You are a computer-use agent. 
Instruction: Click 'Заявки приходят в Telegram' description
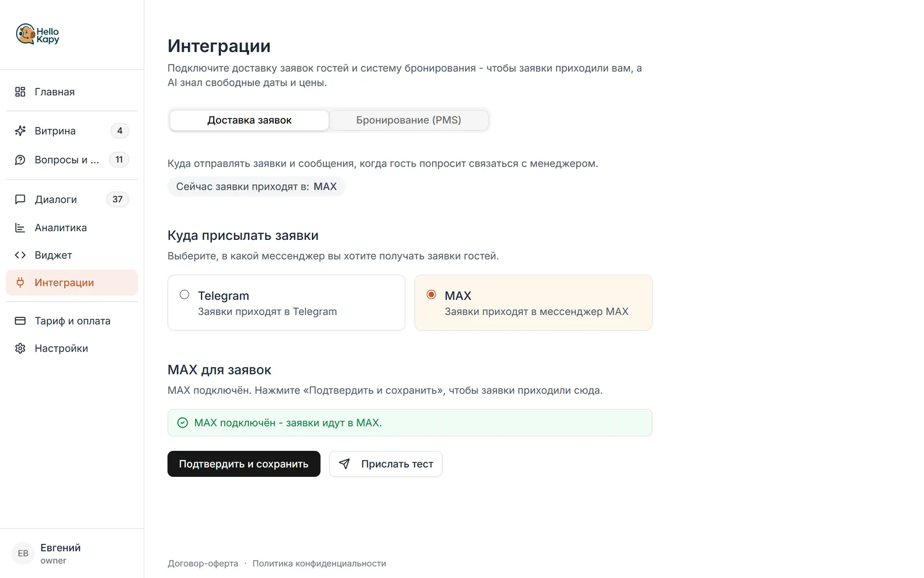pos(267,312)
